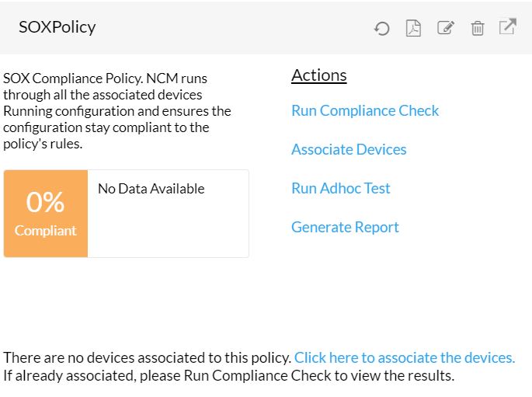This screenshot has height=397, width=532.
Task: Click the 'If already associated' instruction line
Action: pyautogui.click(x=228, y=376)
